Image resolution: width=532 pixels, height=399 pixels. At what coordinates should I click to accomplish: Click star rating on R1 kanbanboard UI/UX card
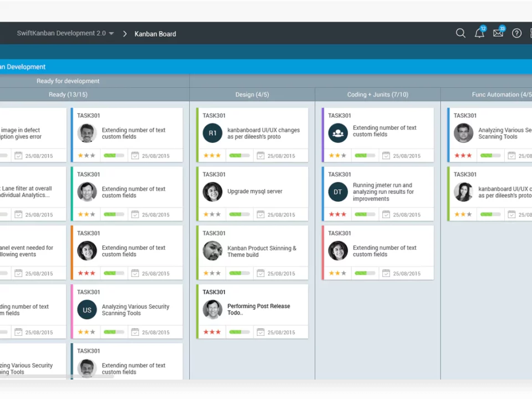point(212,156)
